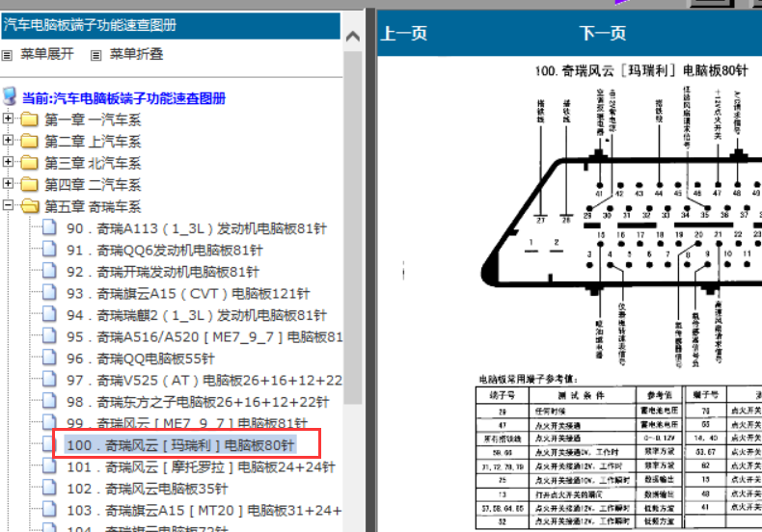This screenshot has width=762, height=532.
Task: Click the page icon of entry 97
Action: 49,379
